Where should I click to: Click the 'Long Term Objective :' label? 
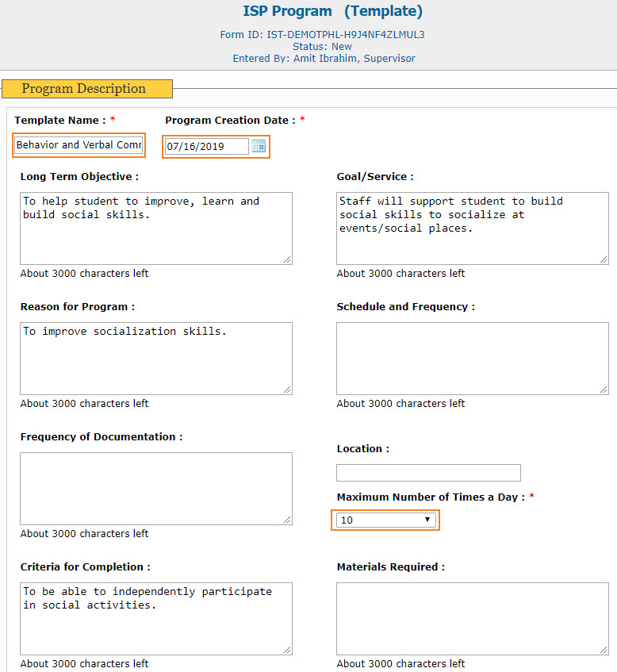(x=79, y=177)
